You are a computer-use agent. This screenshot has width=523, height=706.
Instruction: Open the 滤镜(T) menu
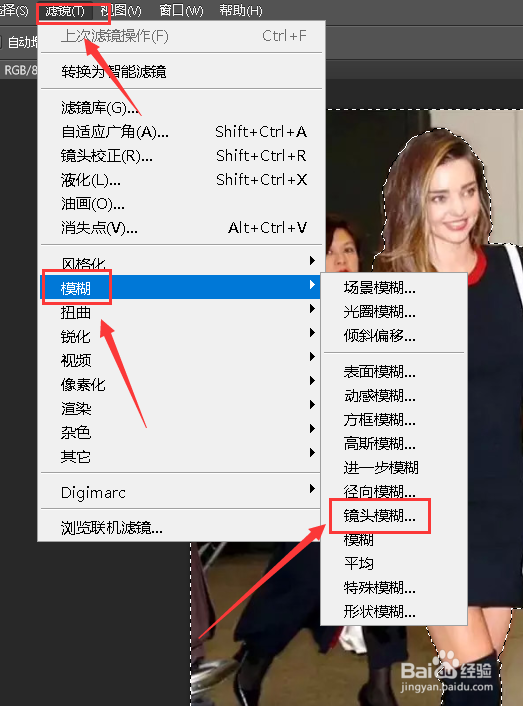(x=65, y=10)
